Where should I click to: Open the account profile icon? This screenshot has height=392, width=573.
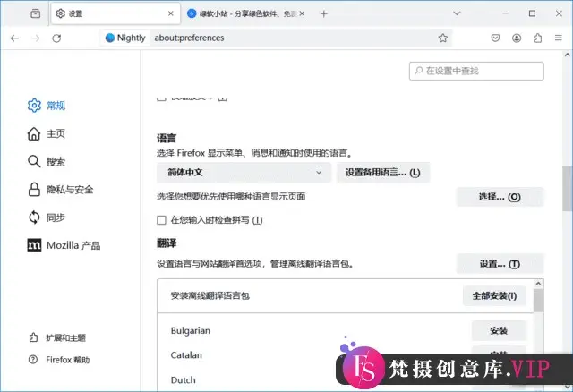click(517, 38)
